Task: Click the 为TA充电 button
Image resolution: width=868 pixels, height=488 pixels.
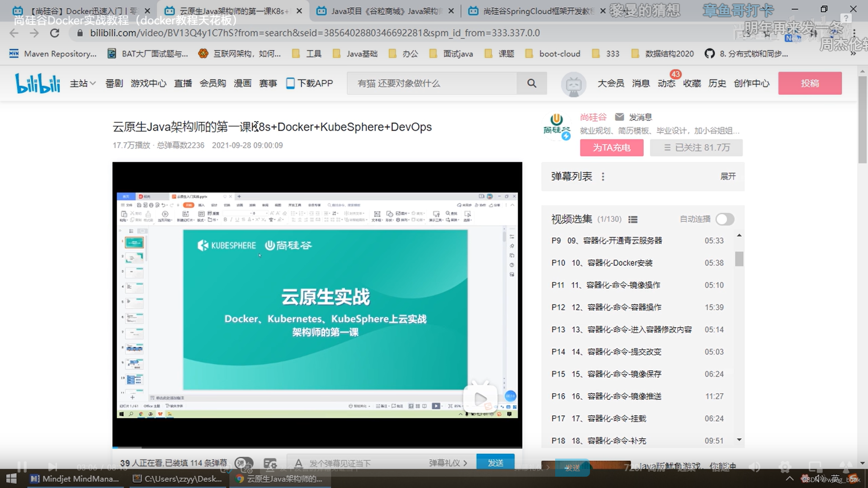Action: tap(611, 148)
